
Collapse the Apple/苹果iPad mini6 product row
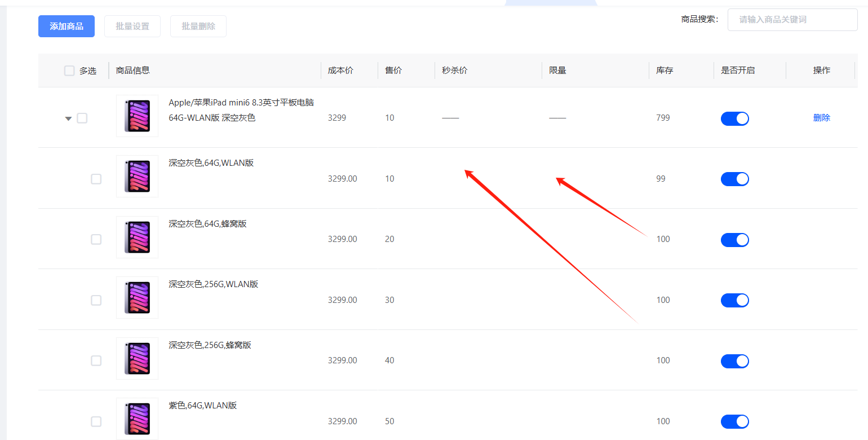[69, 118]
